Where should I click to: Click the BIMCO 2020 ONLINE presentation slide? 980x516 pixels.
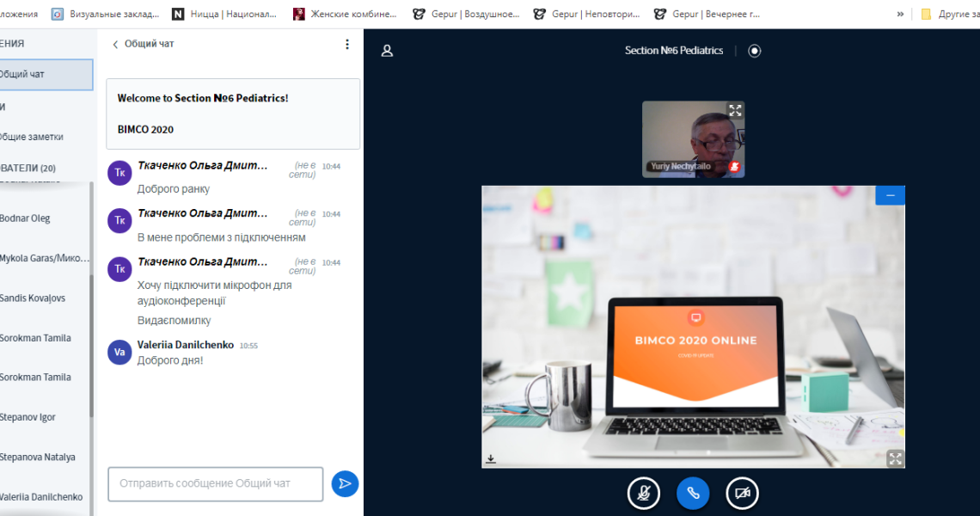pyautogui.click(x=693, y=327)
